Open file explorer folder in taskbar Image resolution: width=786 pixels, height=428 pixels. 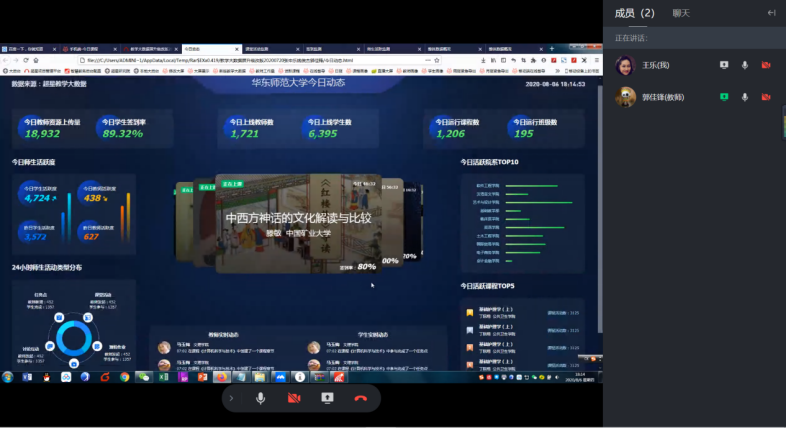pos(260,377)
